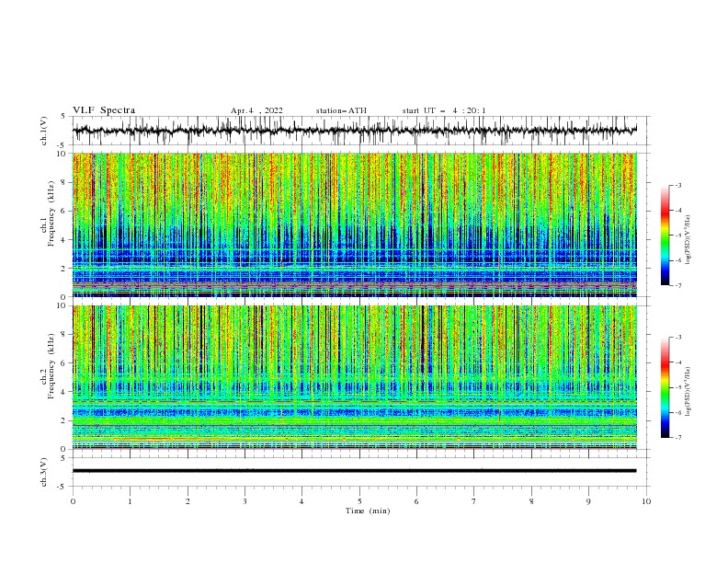728x563 pixels.
Task: Select the "start UT = 4 :20: 1" text
Action: (444, 110)
